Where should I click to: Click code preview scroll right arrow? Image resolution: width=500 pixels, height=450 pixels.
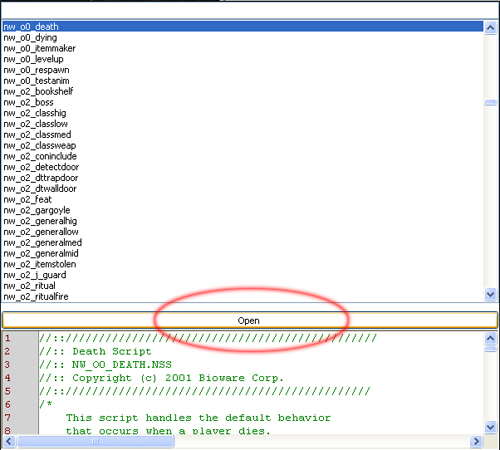coord(476,441)
